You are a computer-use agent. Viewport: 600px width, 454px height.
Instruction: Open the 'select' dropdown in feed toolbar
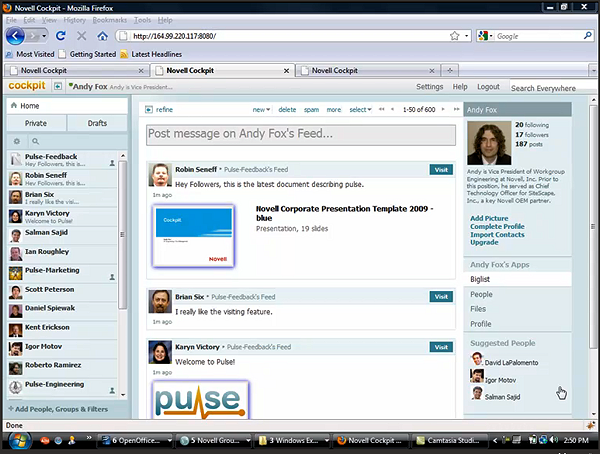coord(360,109)
